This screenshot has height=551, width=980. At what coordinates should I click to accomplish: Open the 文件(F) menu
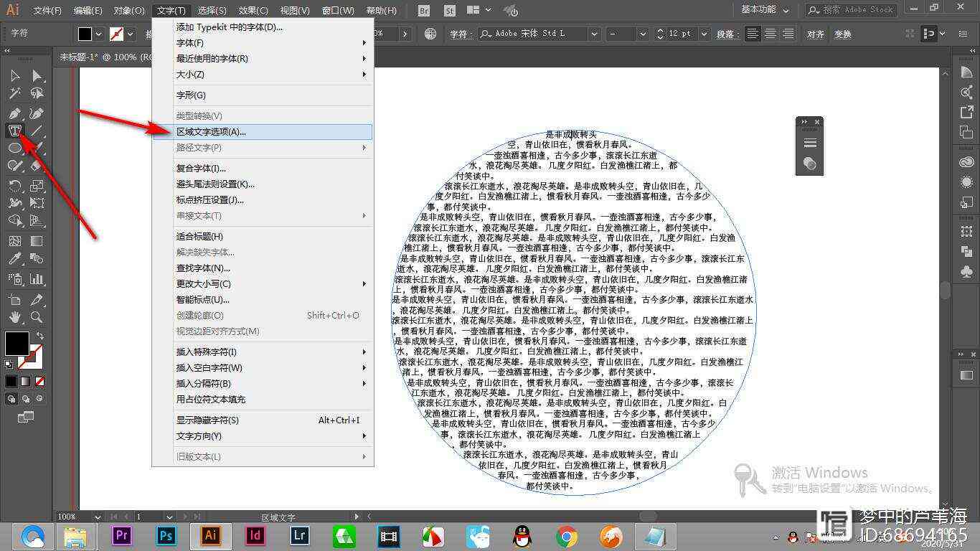pyautogui.click(x=47, y=11)
